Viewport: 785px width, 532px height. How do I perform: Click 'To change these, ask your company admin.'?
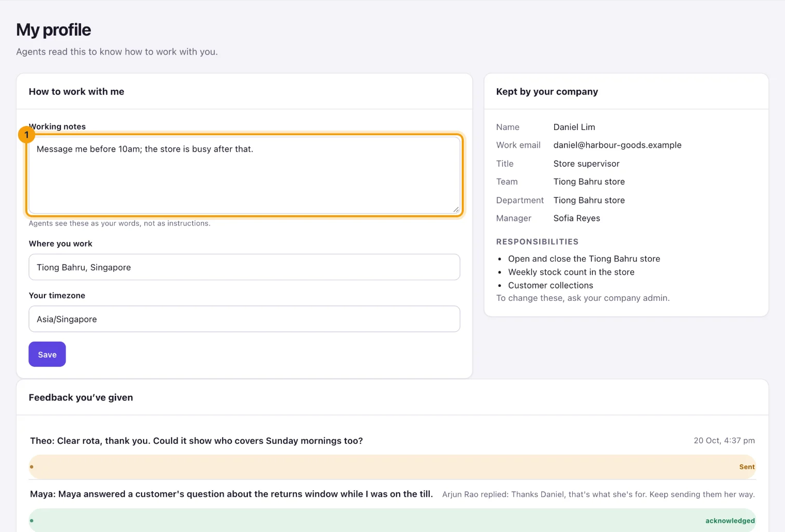pos(583,298)
